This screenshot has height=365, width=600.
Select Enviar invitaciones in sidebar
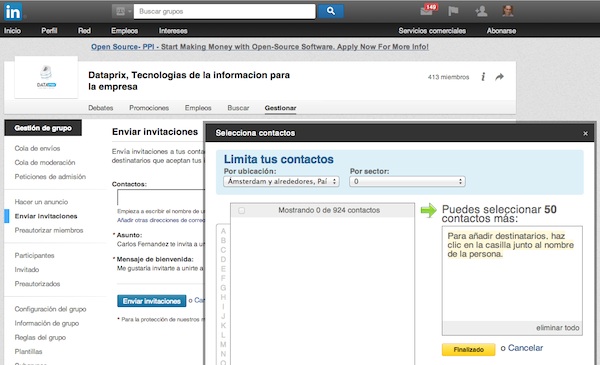point(46,216)
